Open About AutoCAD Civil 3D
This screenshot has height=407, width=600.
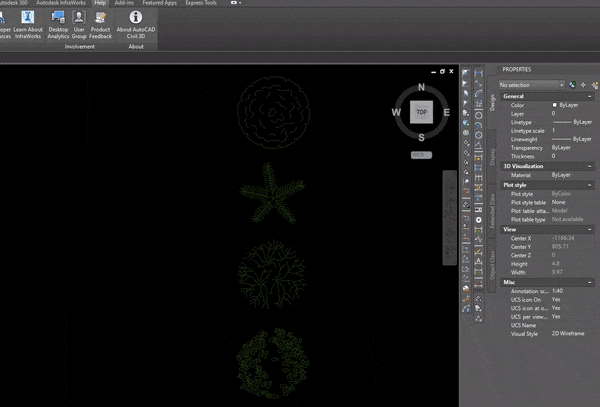(136, 25)
